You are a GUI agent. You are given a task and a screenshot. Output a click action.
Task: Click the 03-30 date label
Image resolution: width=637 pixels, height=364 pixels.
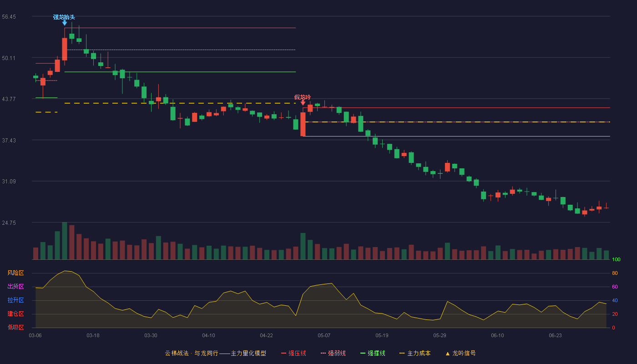(x=151, y=335)
